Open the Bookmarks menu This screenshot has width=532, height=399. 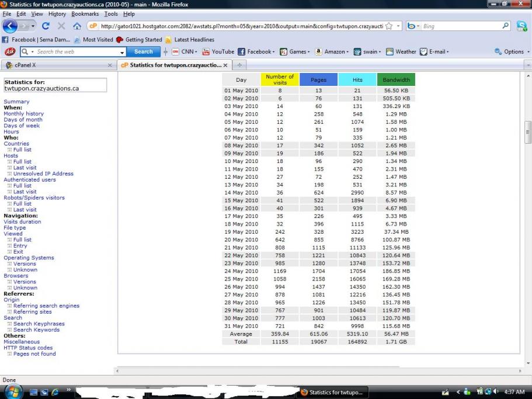86,14
